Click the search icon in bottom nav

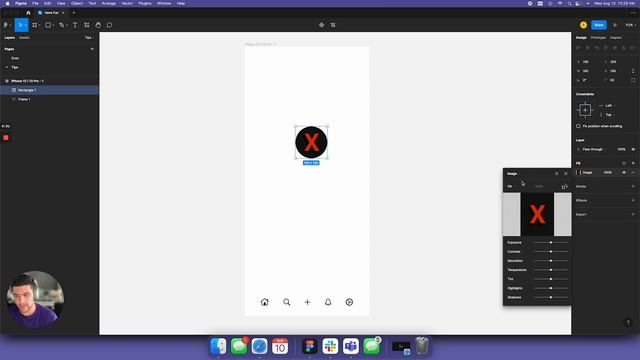point(287,302)
